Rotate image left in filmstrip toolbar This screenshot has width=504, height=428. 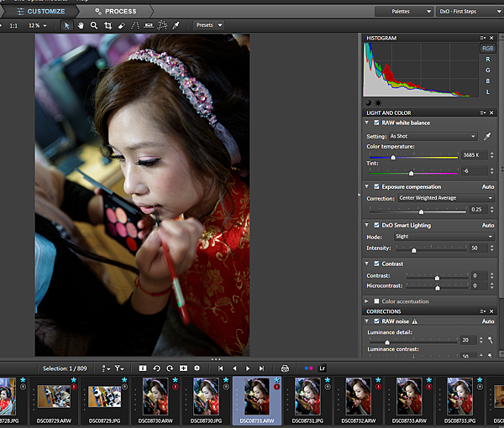click(x=156, y=368)
